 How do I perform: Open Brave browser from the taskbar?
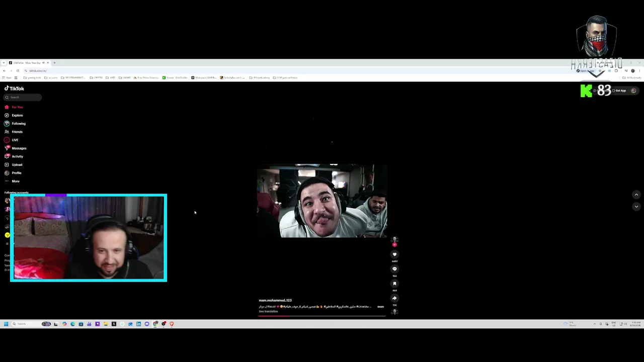coord(172,324)
